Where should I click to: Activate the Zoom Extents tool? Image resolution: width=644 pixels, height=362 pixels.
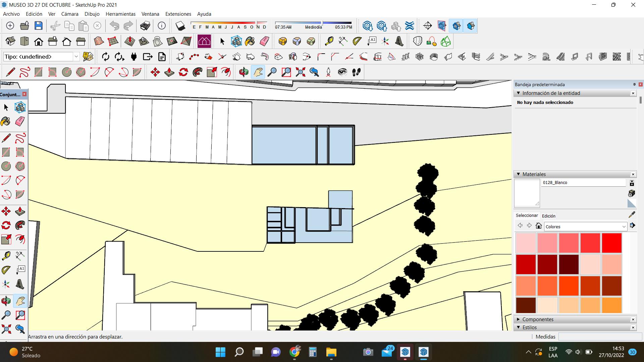point(300,72)
